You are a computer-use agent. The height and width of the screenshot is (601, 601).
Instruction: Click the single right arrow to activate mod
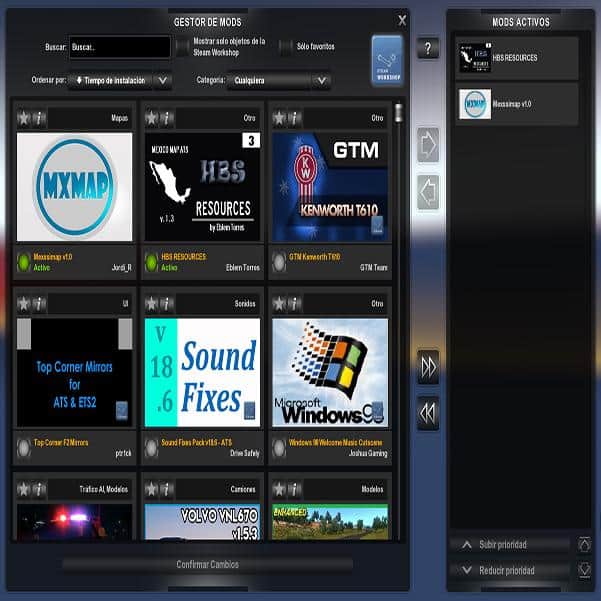(x=428, y=146)
